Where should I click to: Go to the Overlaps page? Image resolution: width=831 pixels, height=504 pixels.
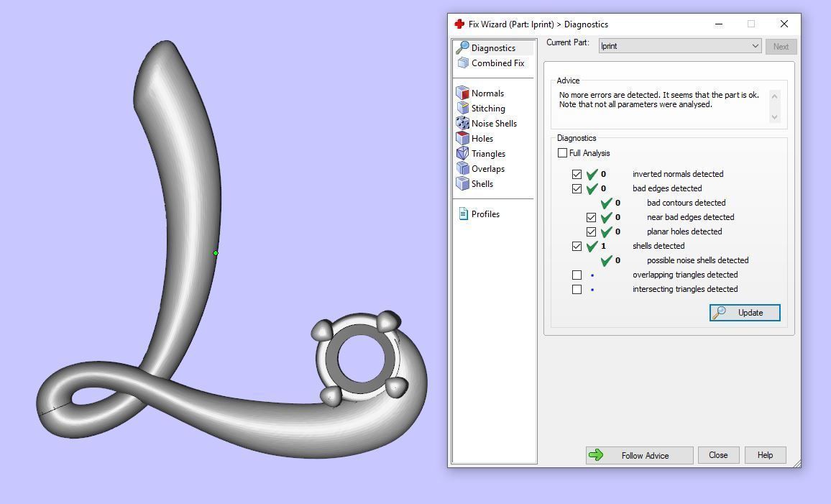[488, 168]
